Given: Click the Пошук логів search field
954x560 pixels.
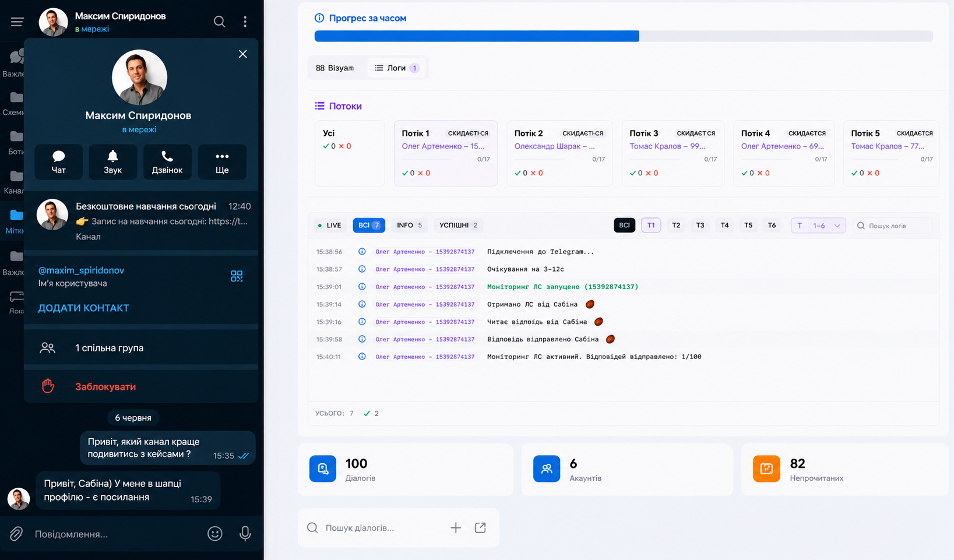Looking at the screenshot, I should (x=892, y=226).
